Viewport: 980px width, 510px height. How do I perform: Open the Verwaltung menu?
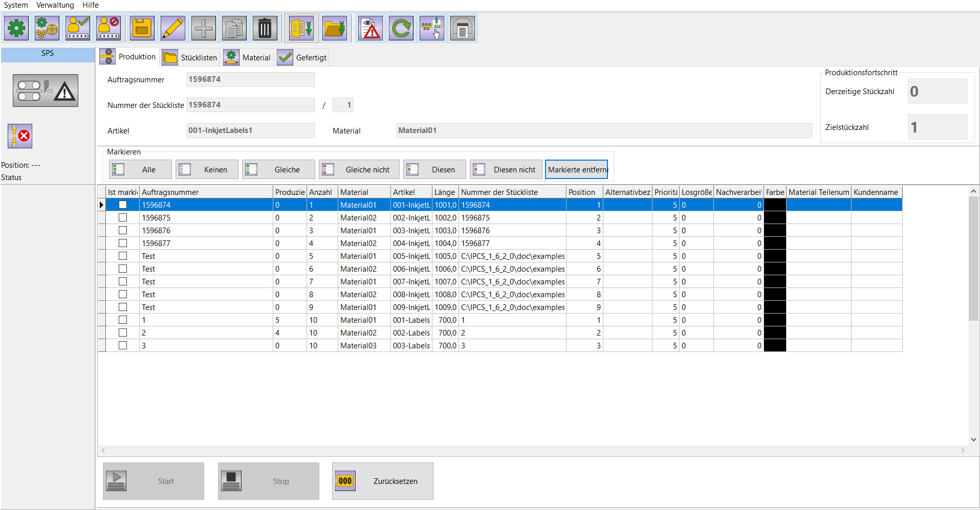[x=55, y=5]
